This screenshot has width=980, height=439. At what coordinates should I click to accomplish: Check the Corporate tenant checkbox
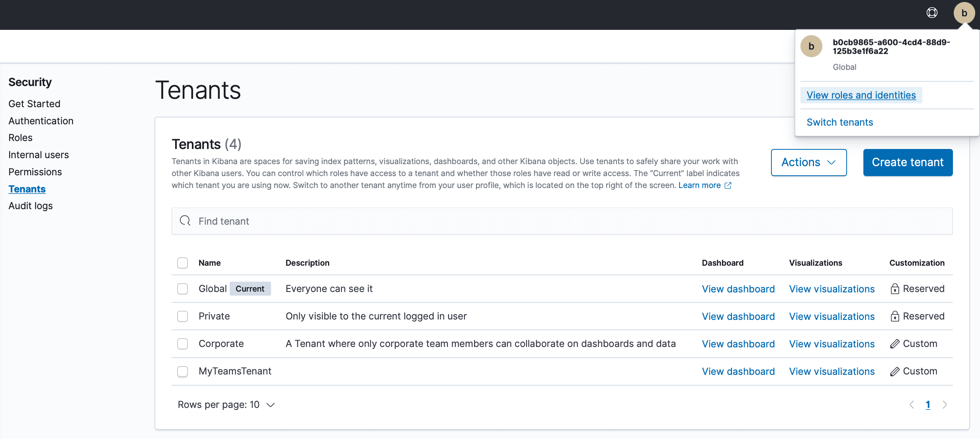tap(182, 344)
